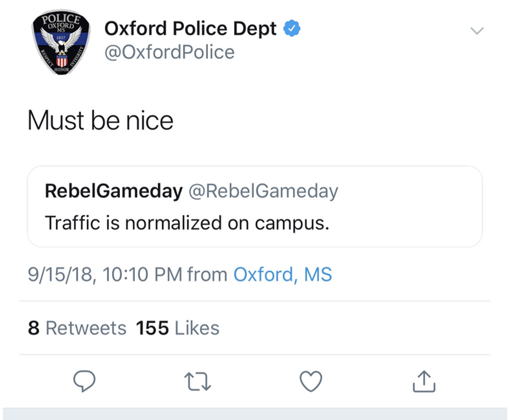Screen dimensions: 516x420
Task: Open the share tweet options
Action: coord(424,382)
